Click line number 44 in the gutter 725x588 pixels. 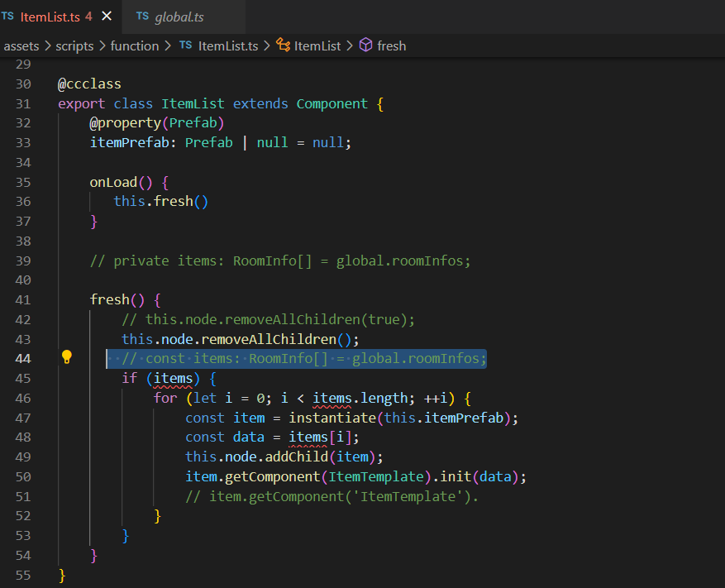pos(23,359)
